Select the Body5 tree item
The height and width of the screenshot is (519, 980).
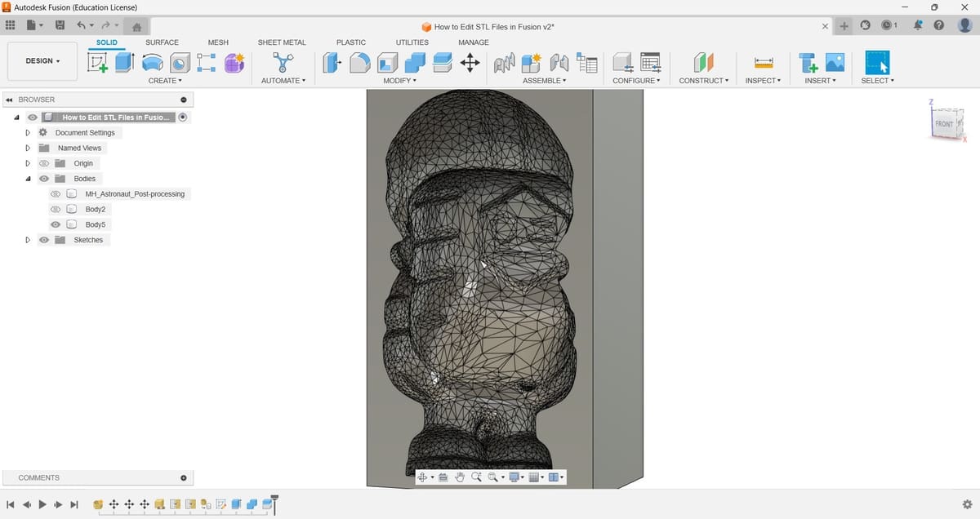[x=96, y=224]
